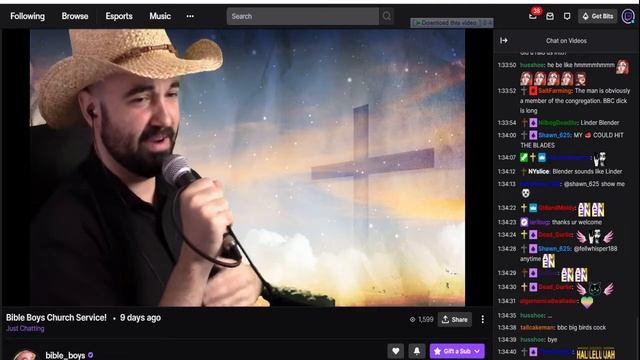Click the Gift a Sub button
640x360 pixels.
pos(457,351)
